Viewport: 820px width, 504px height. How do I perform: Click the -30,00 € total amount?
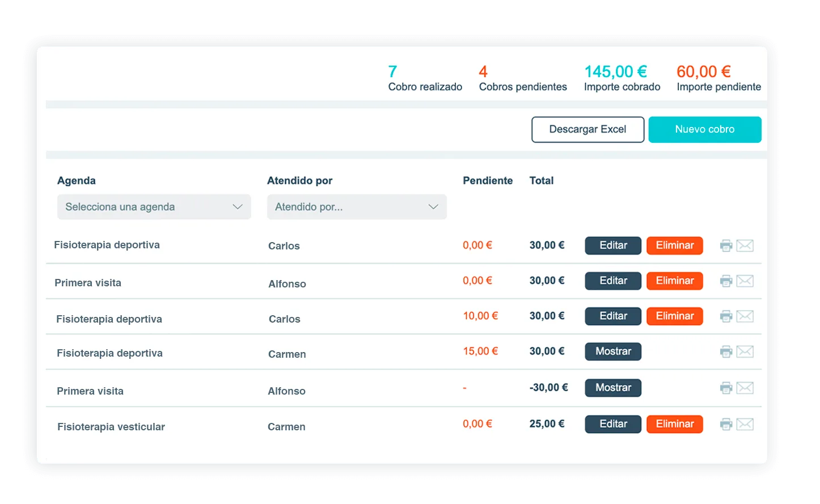click(548, 387)
